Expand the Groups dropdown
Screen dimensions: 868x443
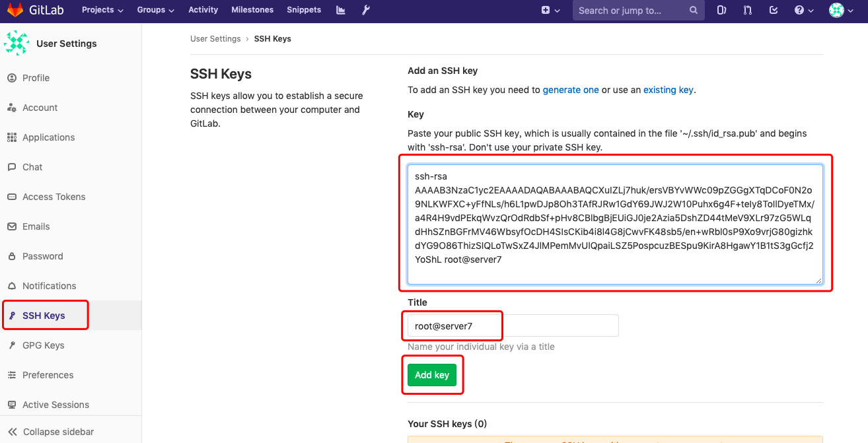click(x=155, y=10)
